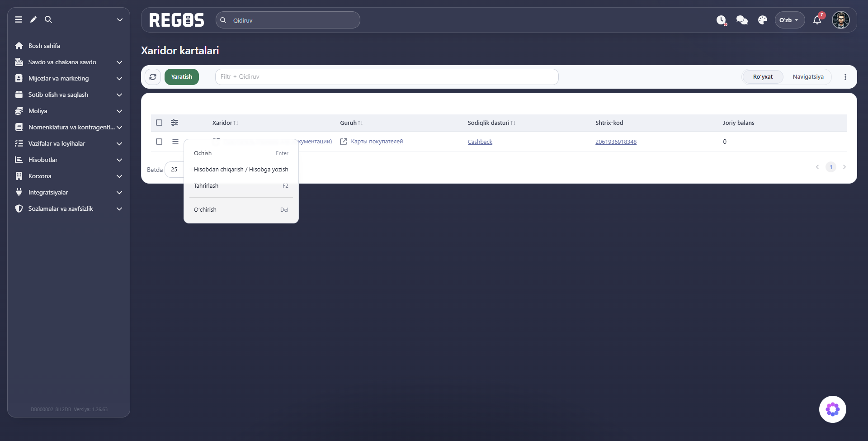This screenshot has width=868, height=441.
Task: Select O'chirish in context menu
Action: point(241,210)
